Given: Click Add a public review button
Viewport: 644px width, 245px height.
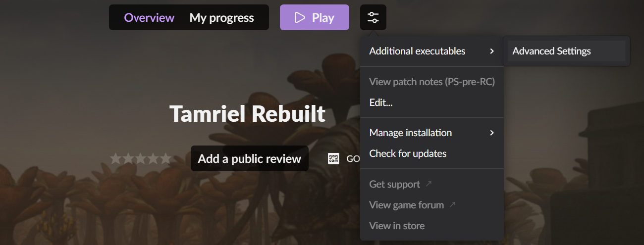Looking at the screenshot, I should click(250, 158).
